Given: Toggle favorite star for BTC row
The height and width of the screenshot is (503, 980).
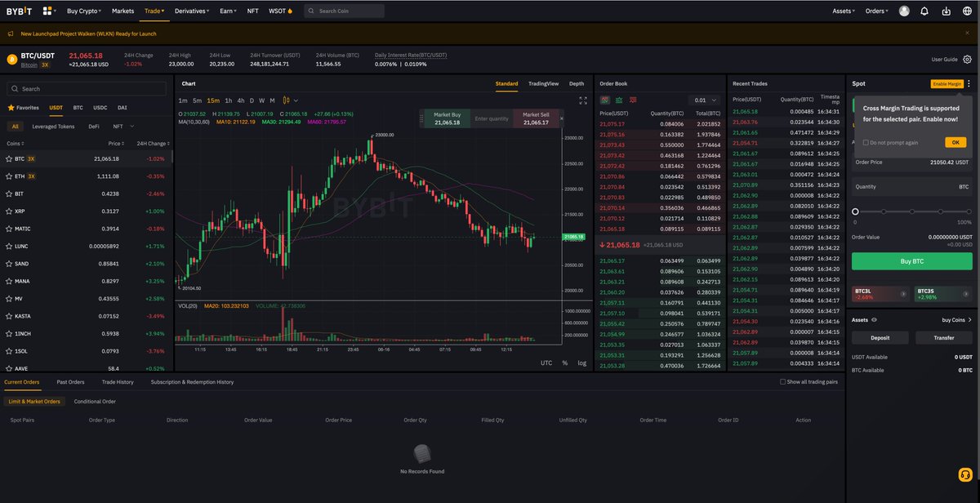Looking at the screenshot, I should click(8, 159).
